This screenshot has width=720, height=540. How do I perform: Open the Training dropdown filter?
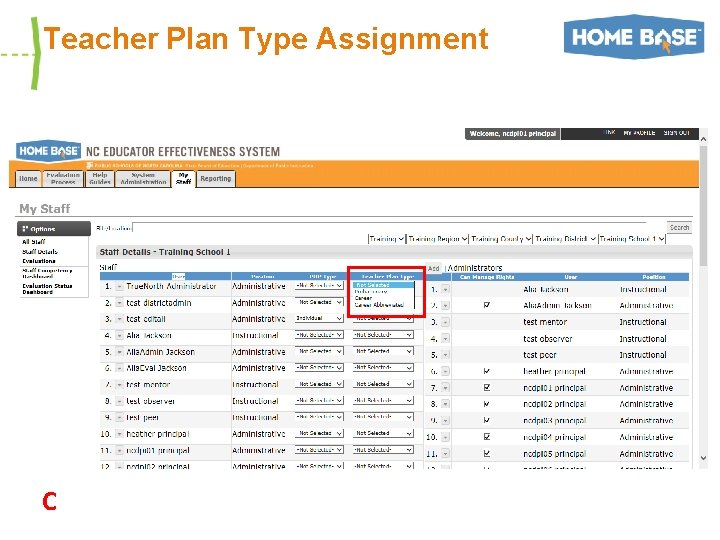tap(387, 239)
